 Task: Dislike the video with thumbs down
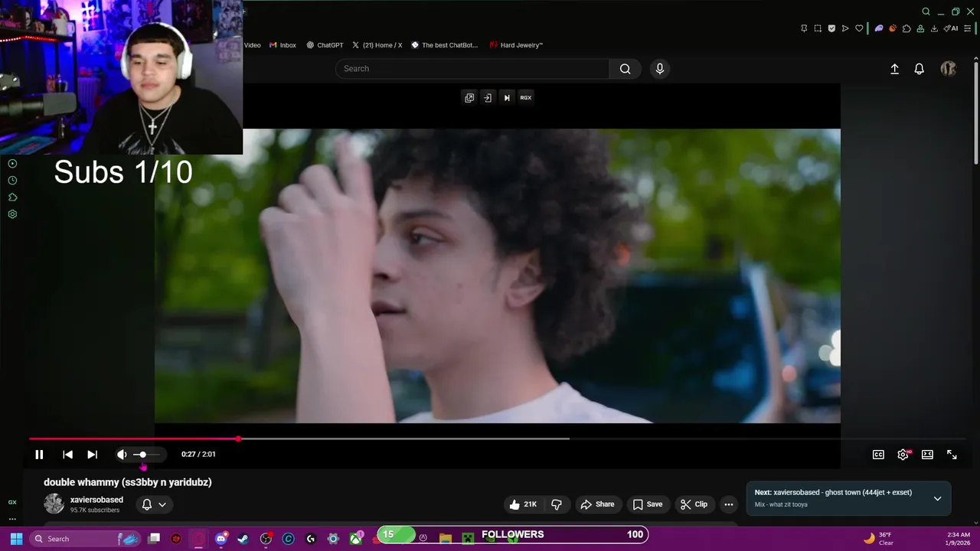557,504
